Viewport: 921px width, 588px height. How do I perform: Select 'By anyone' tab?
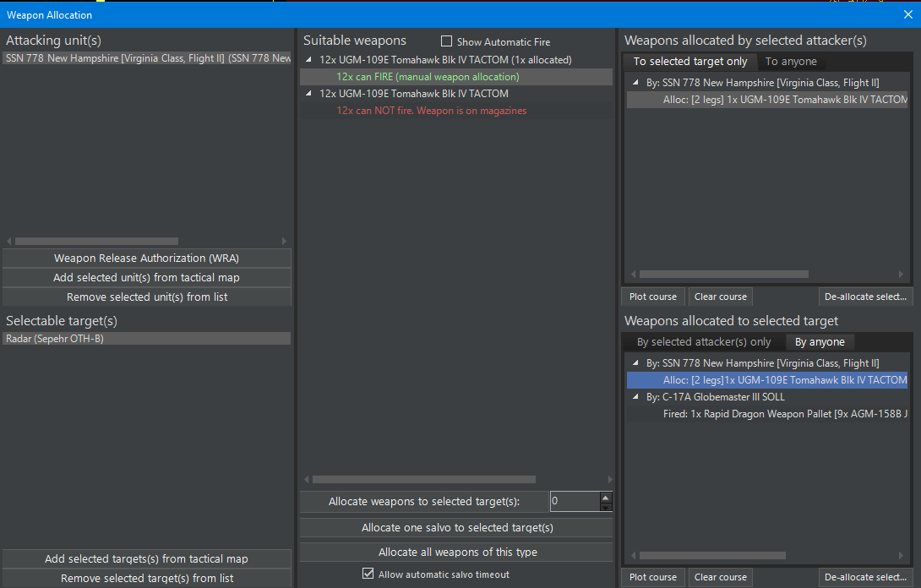tap(820, 342)
